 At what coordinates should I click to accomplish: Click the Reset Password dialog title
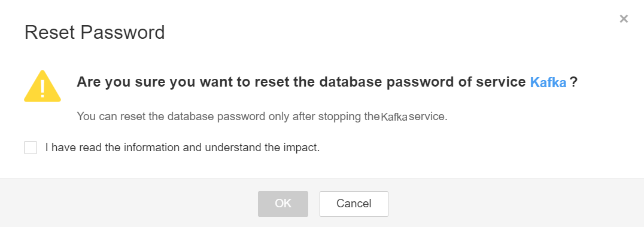tap(95, 32)
